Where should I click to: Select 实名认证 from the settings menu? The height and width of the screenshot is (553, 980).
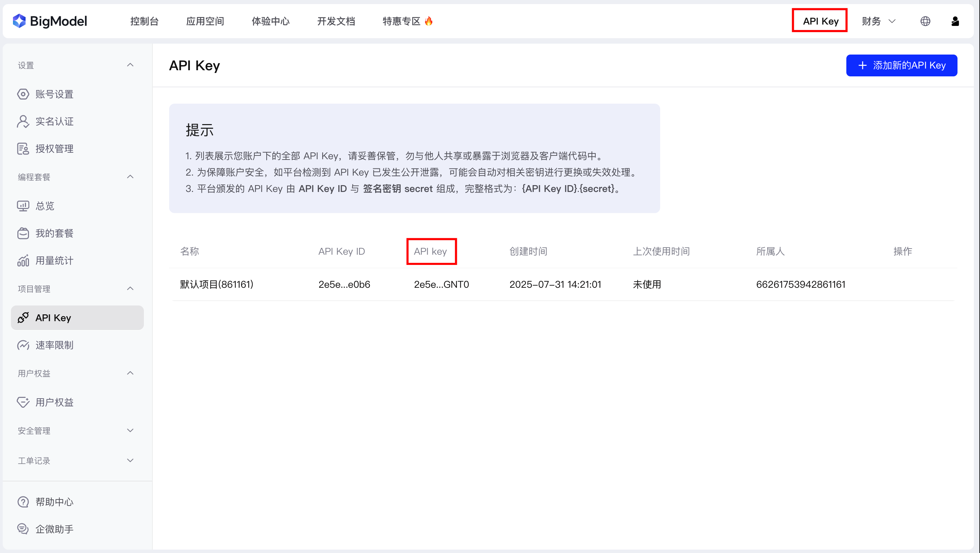(55, 121)
